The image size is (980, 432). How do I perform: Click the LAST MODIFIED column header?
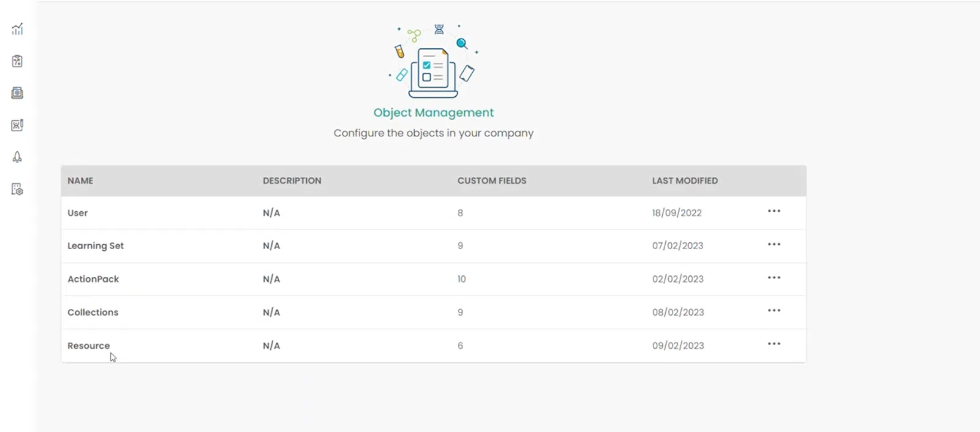click(684, 181)
